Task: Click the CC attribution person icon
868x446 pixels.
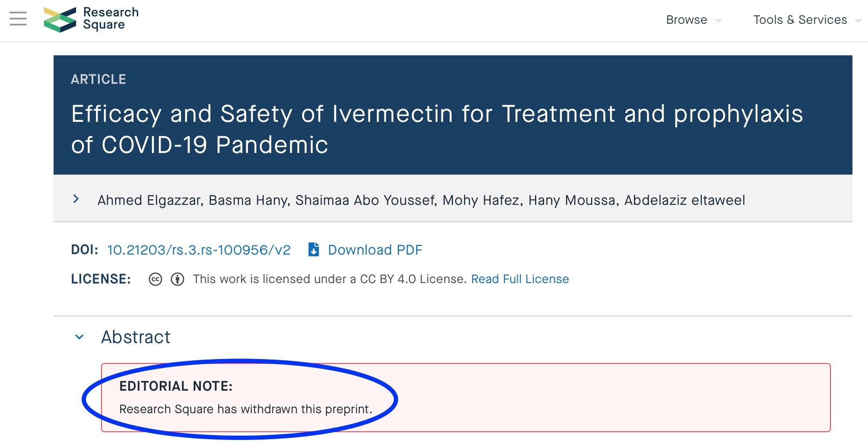Action: (177, 279)
